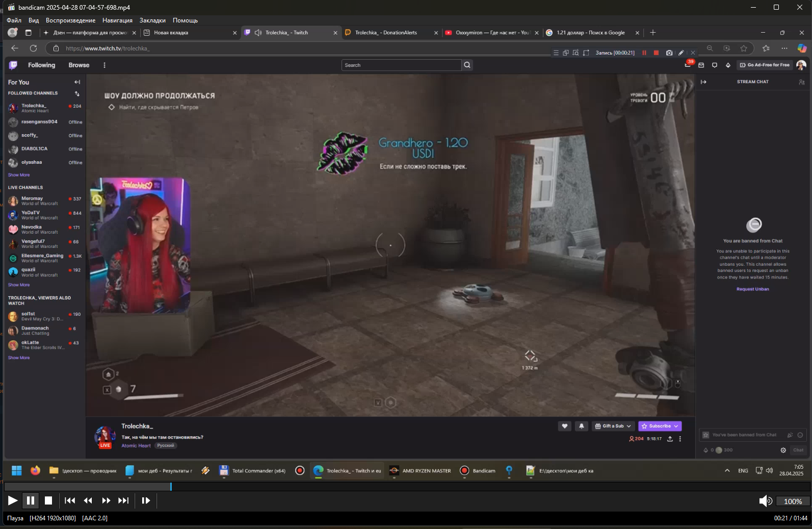The height and width of the screenshot is (529, 812).
Task: Click the player seek bar position marker
Action: point(171,486)
